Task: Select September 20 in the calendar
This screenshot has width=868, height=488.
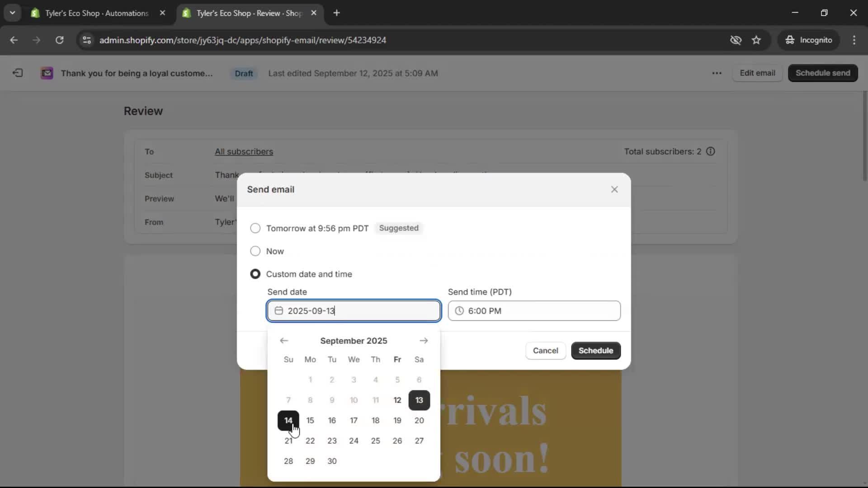Action: pos(419,420)
